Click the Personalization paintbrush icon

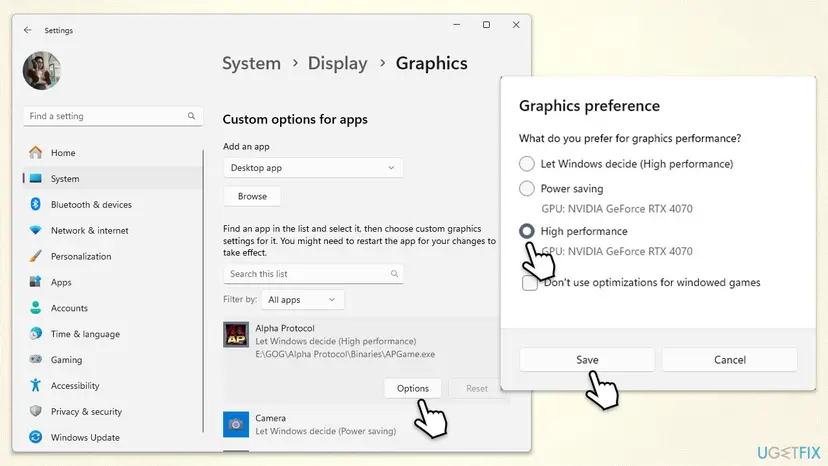coord(35,256)
